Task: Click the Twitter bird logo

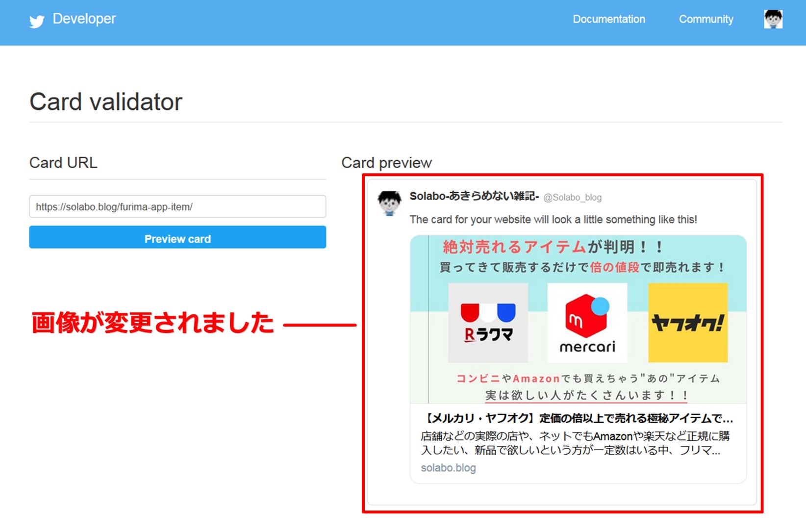Action: (x=37, y=21)
